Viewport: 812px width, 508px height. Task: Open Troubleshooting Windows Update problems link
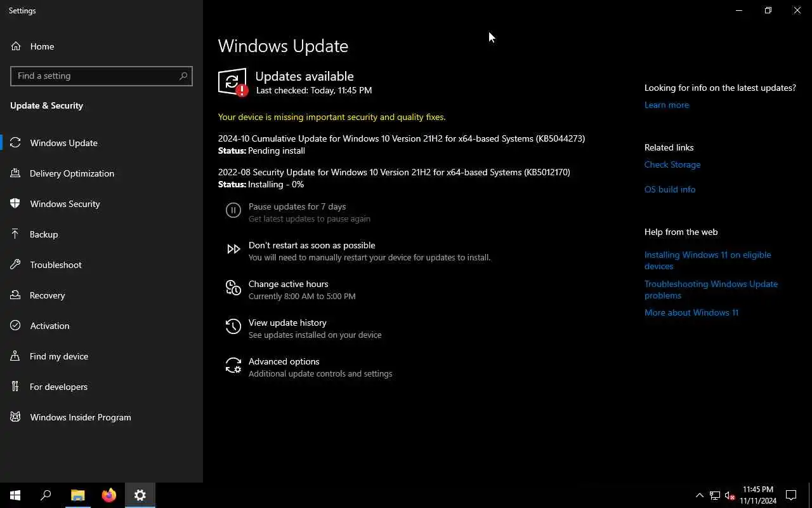click(x=710, y=290)
